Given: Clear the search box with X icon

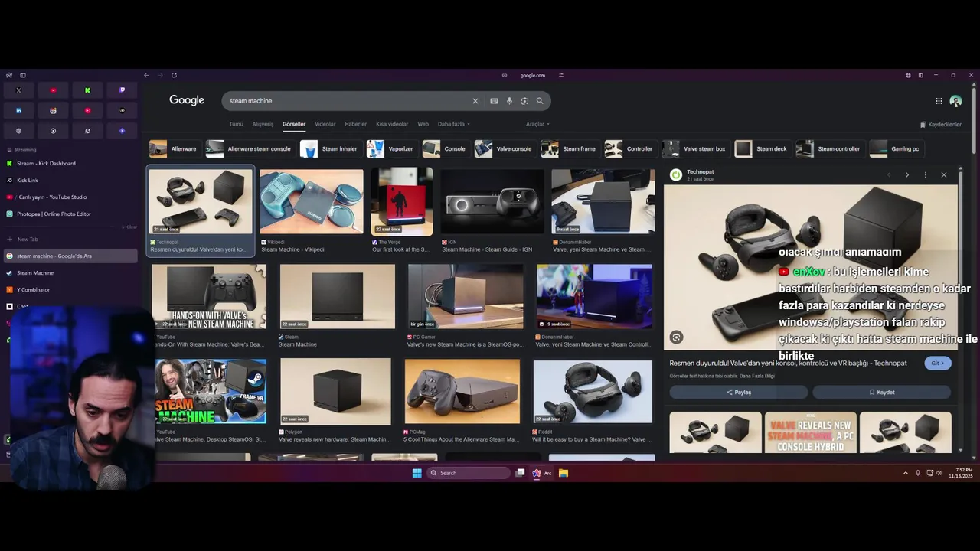Looking at the screenshot, I should [475, 101].
